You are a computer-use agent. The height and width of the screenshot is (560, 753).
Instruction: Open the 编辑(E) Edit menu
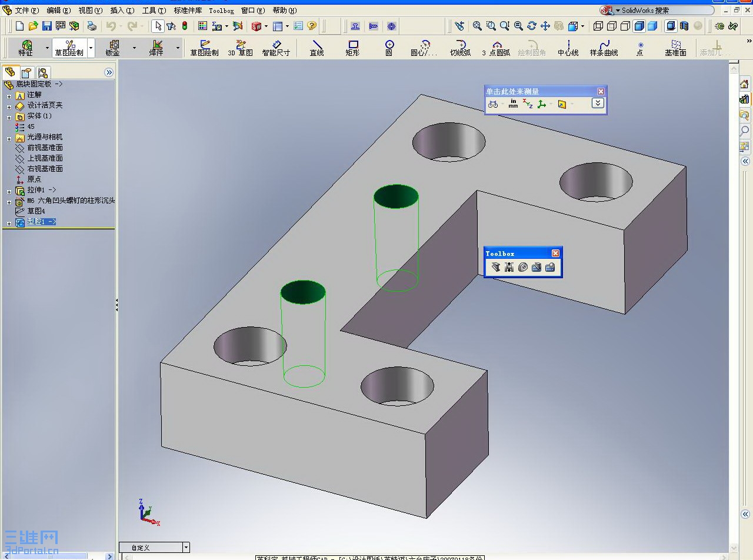(59, 10)
